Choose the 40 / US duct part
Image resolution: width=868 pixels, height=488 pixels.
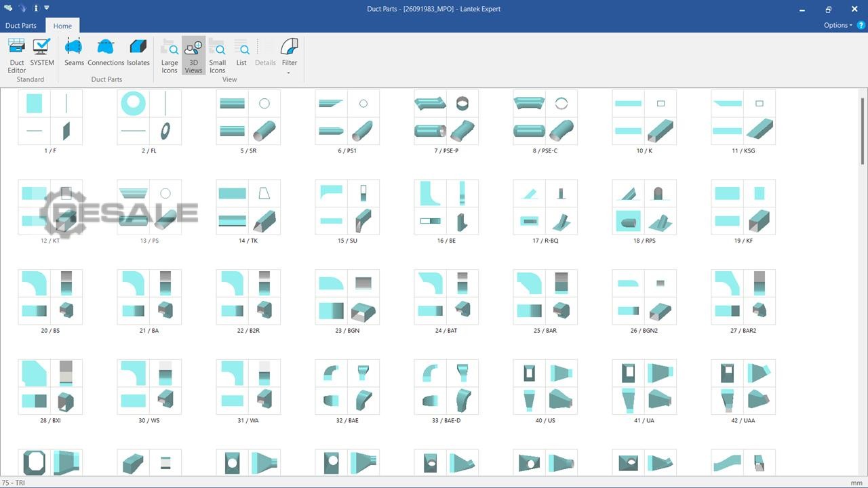tap(545, 387)
